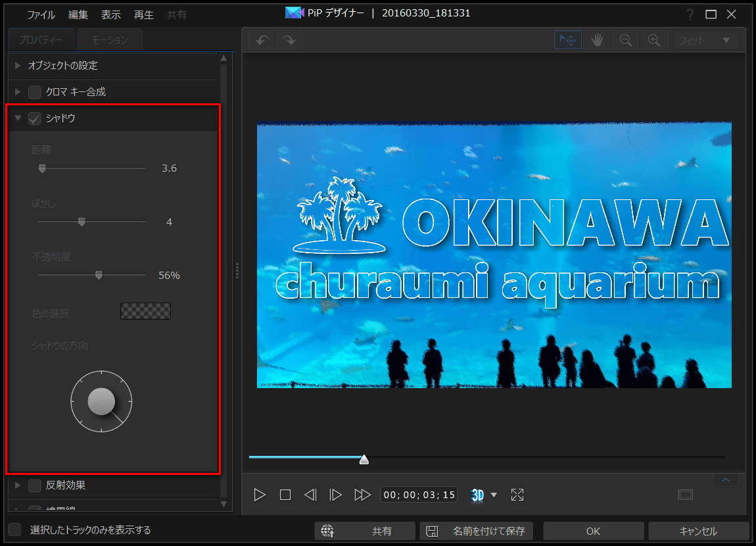Click the 距離 value 3.6
Viewport: 756px width, 546px height.
pos(169,168)
